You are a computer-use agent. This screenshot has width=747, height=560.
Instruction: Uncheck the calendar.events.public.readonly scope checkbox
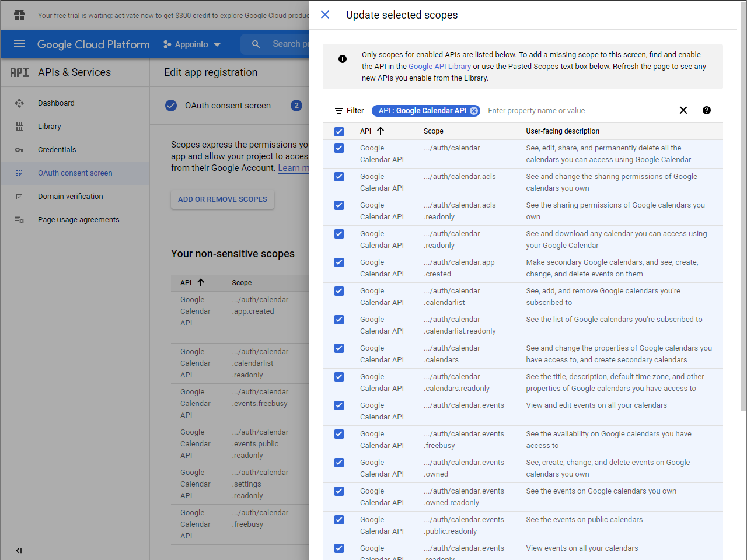pos(339,520)
